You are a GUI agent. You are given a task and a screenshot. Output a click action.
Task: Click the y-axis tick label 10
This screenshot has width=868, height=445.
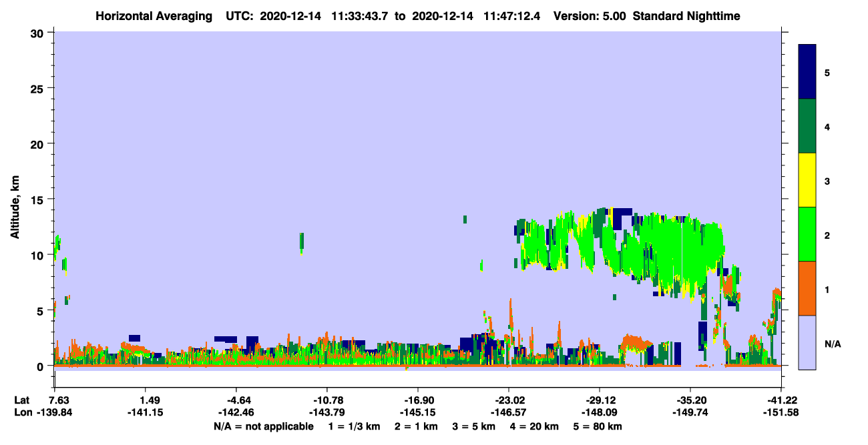click(x=39, y=255)
